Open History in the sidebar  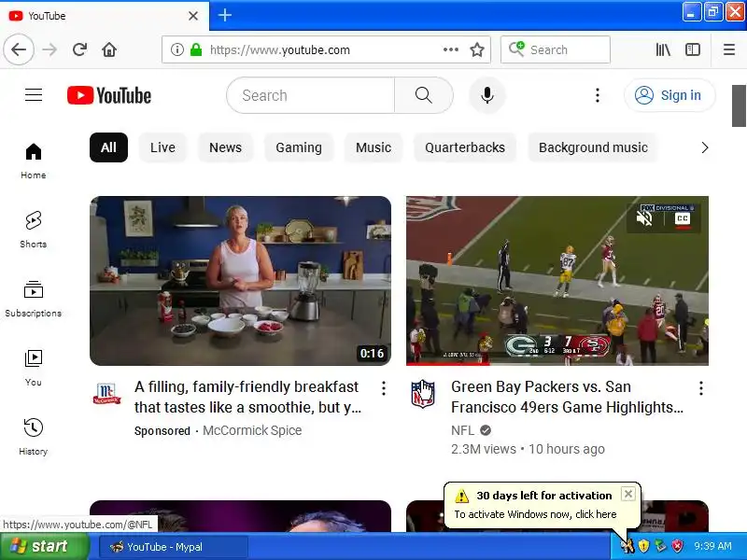(34, 437)
